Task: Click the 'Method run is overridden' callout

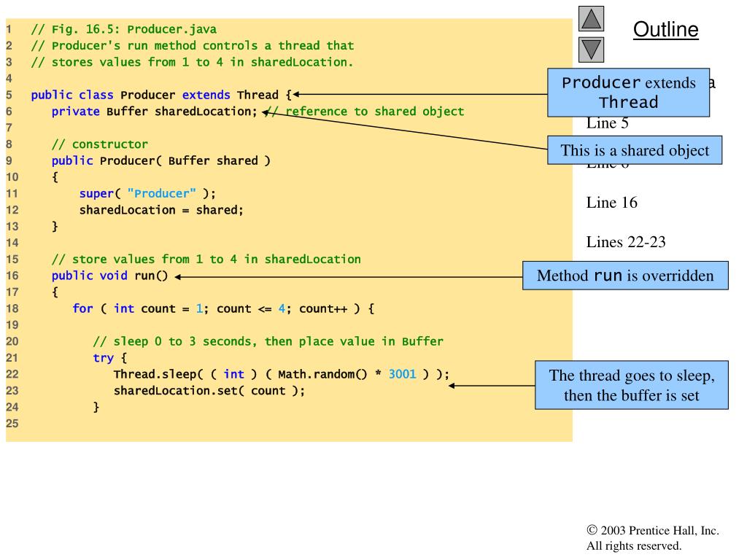Action: [x=625, y=275]
